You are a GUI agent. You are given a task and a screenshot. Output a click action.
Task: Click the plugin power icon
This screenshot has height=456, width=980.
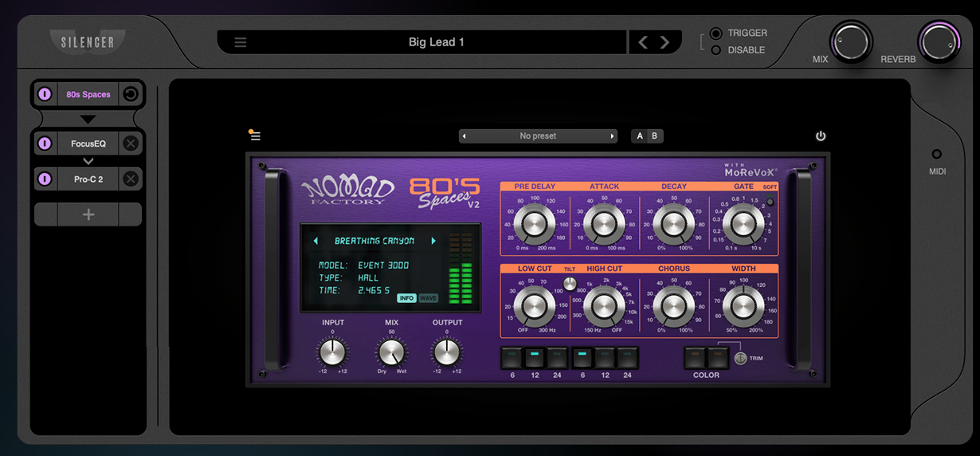(821, 136)
